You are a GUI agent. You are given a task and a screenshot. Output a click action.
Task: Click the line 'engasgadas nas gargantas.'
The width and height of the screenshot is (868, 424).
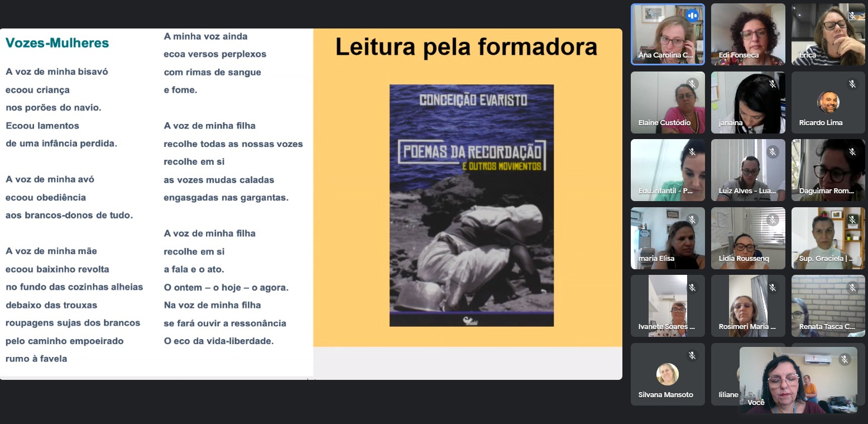pyautogui.click(x=226, y=197)
